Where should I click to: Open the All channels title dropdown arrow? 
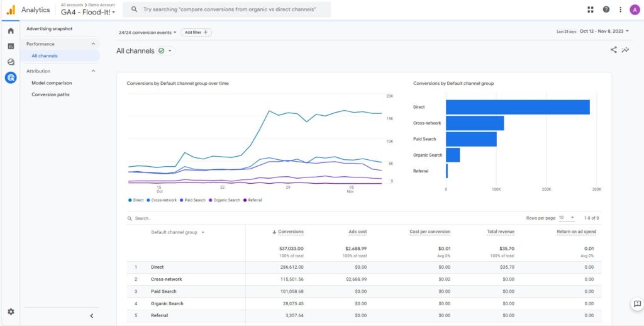(x=170, y=51)
